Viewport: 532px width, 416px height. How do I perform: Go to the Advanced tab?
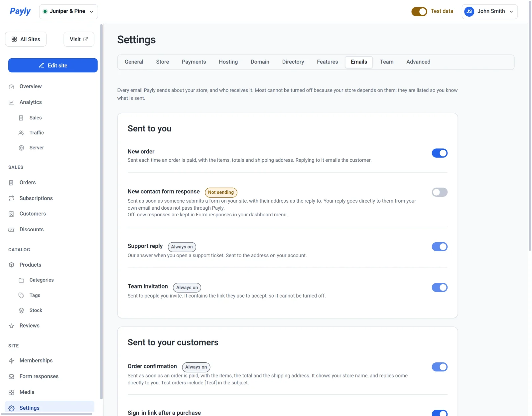tap(418, 62)
